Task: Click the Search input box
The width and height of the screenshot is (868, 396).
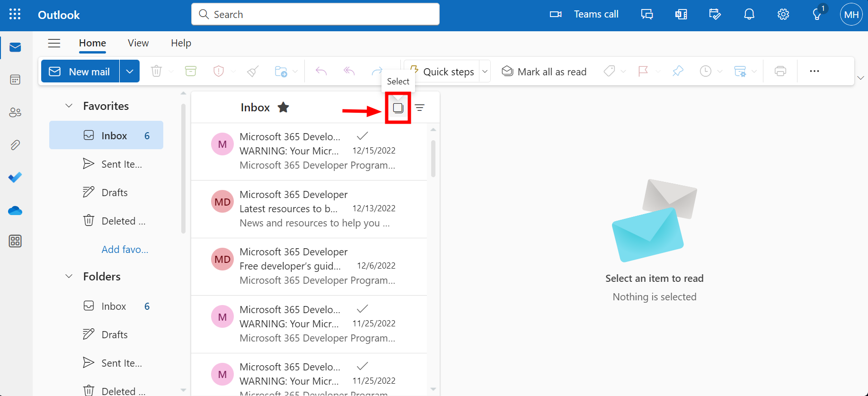Action: pos(315,14)
